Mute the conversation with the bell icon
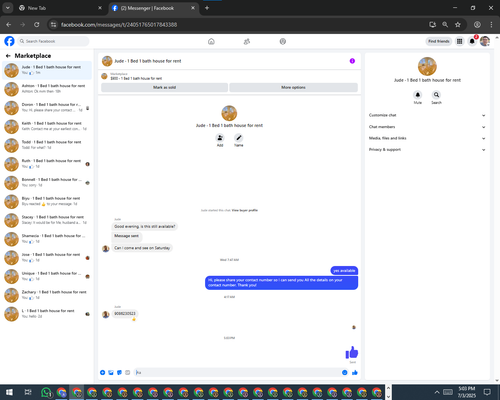Screen dimensions: 500x400 click(418, 95)
